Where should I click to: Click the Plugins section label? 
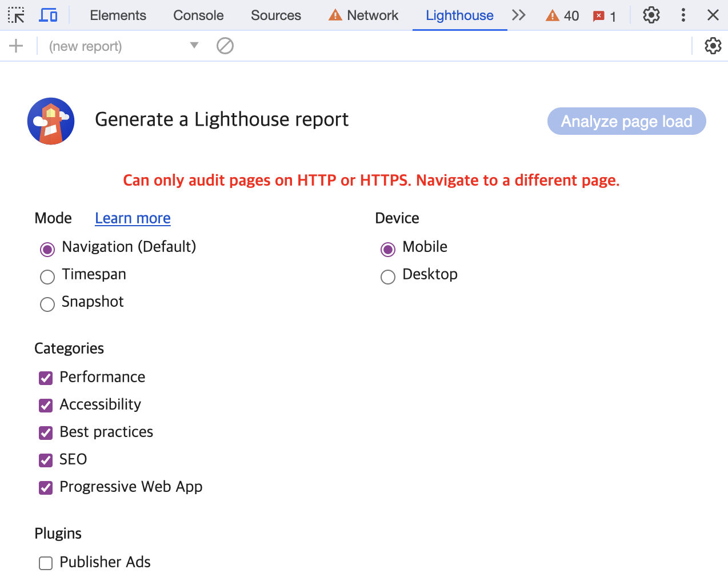58,534
